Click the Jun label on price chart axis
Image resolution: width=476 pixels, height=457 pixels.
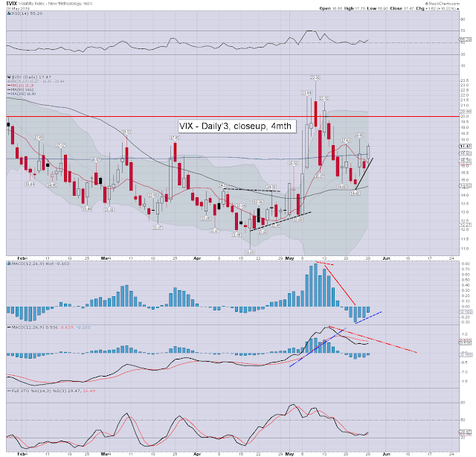point(386,258)
